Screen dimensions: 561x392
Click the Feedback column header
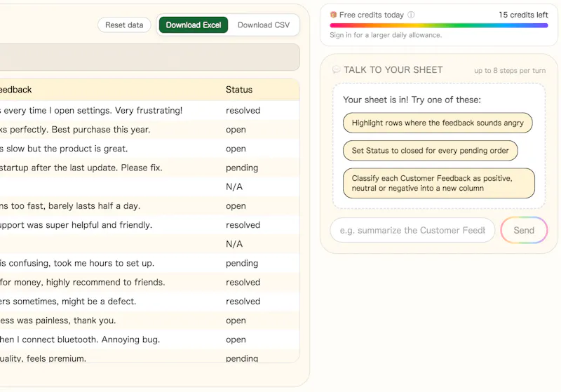click(15, 90)
